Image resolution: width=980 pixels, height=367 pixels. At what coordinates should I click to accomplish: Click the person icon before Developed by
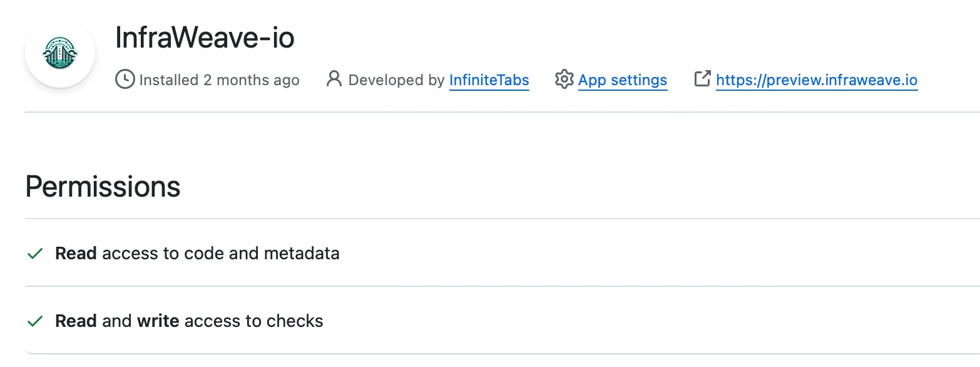point(334,80)
